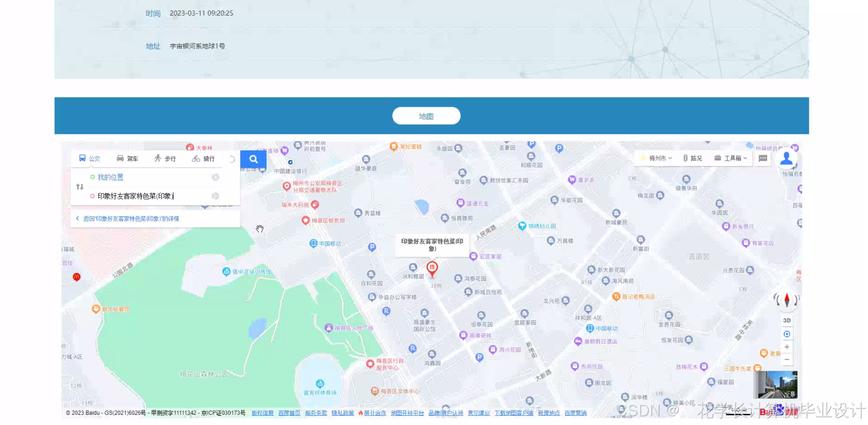Image resolution: width=868 pixels, height=425 pixels.
Task: Locate my position with the target button
Action: (x=787, y=334)
